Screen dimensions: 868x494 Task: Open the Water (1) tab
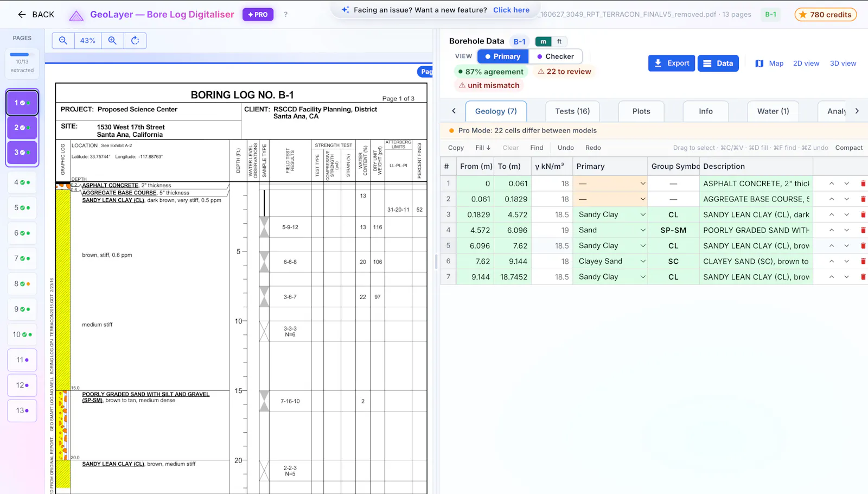[773, 111]
